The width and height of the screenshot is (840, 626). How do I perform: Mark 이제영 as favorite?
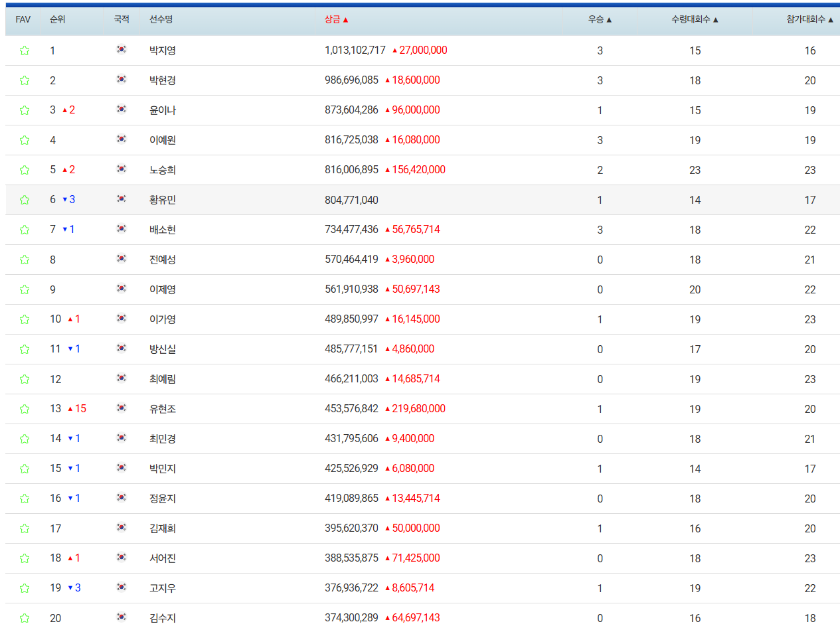(25, 289)
